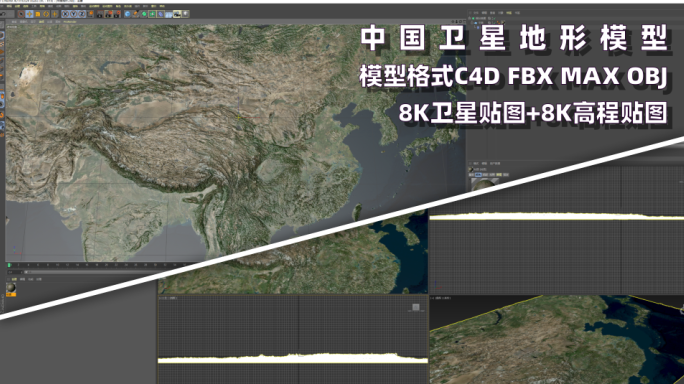Screen dimensions: 684x384
Task: Click the green Subdivision generator icon
Action: tap(144, 14)
